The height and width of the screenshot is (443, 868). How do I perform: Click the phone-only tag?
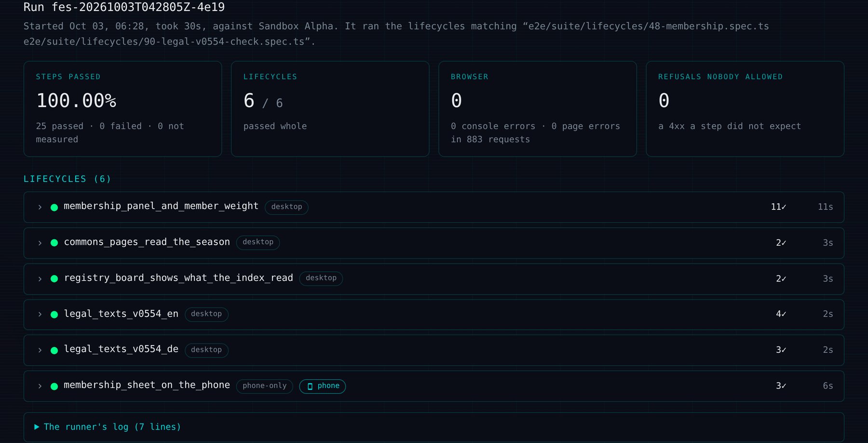tap(265, 386)
